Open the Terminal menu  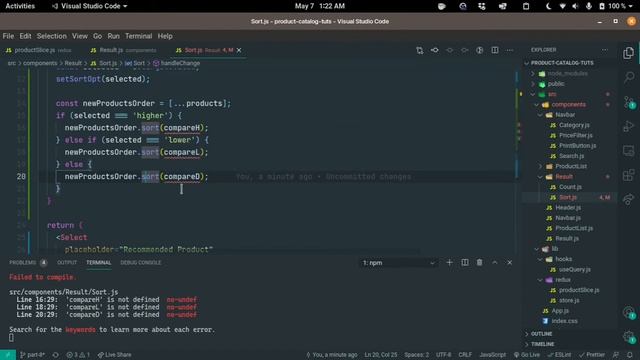click(x=138, y=36)
